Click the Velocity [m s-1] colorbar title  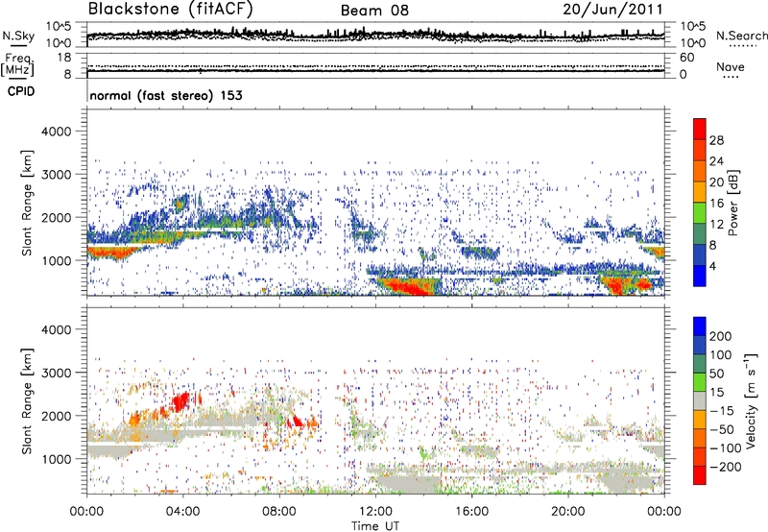[751, 400]
